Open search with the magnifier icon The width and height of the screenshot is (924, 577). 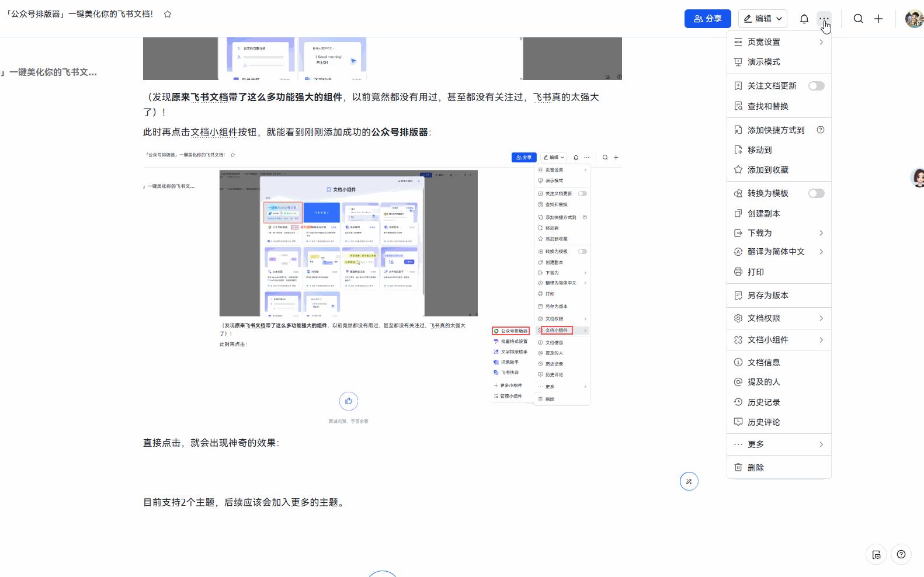pos(858,19)
